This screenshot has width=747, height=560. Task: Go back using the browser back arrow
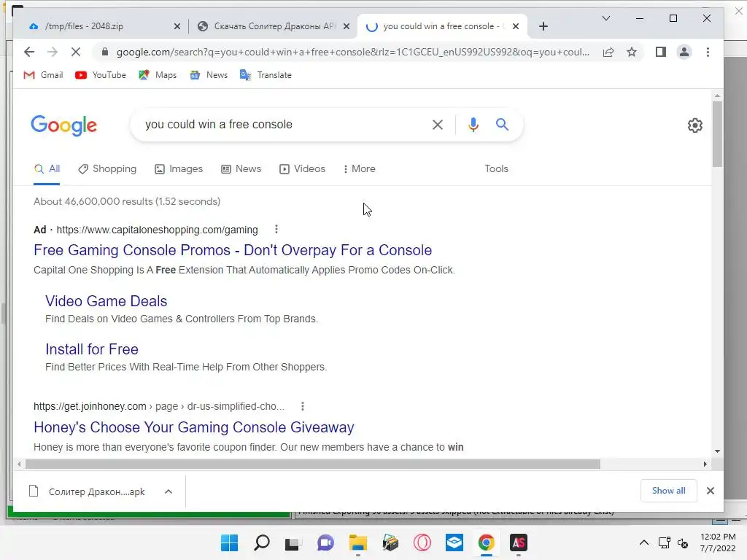pos(29,52)
